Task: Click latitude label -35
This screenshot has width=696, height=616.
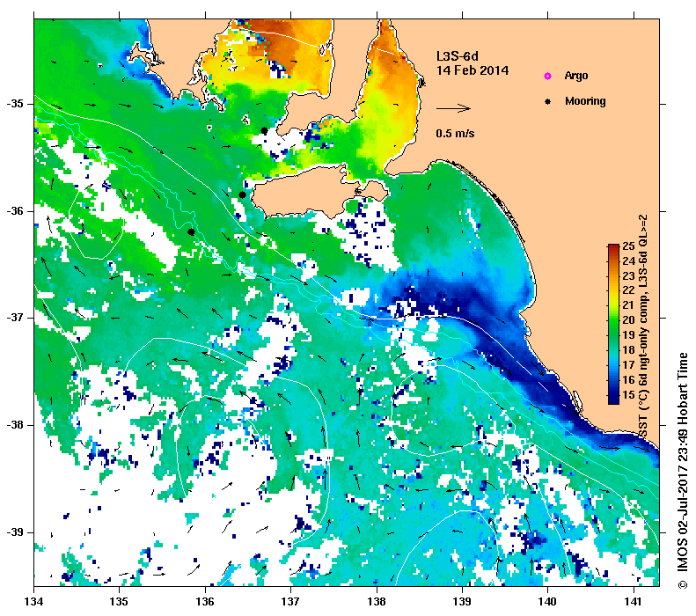Action: tap(15, 104)
